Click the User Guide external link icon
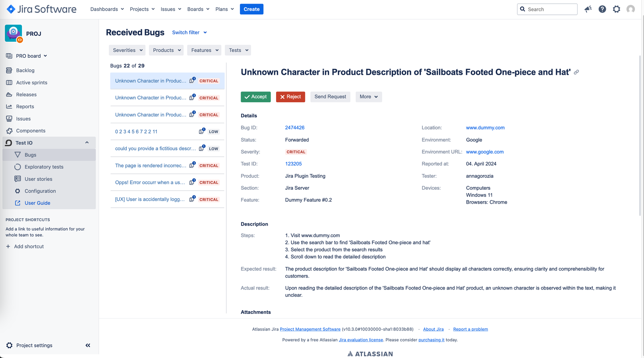Image resolution: width=644 pixels, height=358 pixels. click(x=18, y=203)
